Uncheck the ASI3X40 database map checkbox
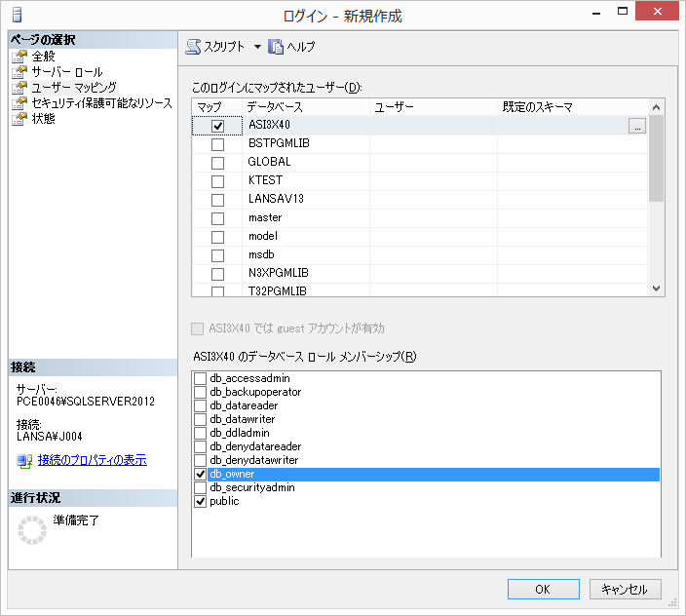 217,126
